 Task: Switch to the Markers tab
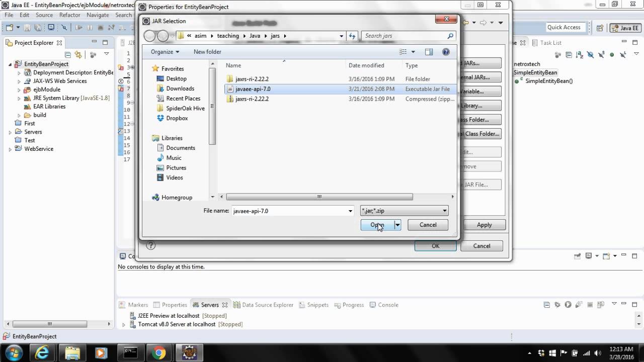tap(133, 305)
